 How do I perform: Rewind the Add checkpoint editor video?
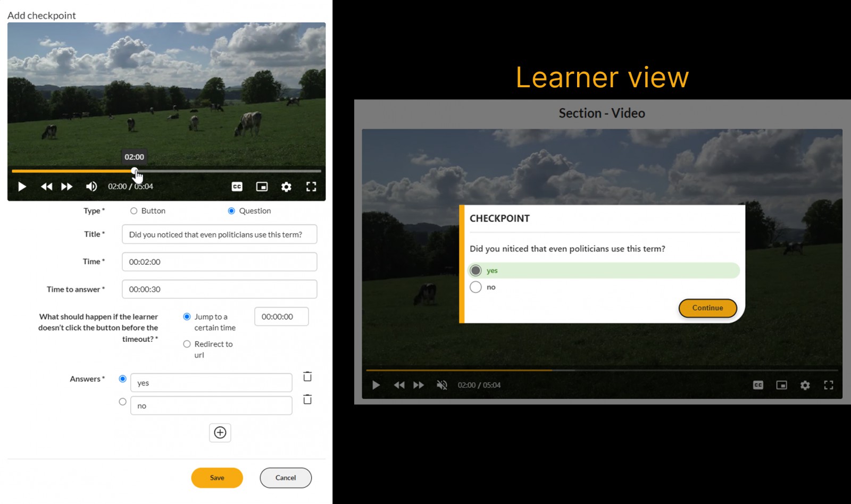(x=46, y=187)
